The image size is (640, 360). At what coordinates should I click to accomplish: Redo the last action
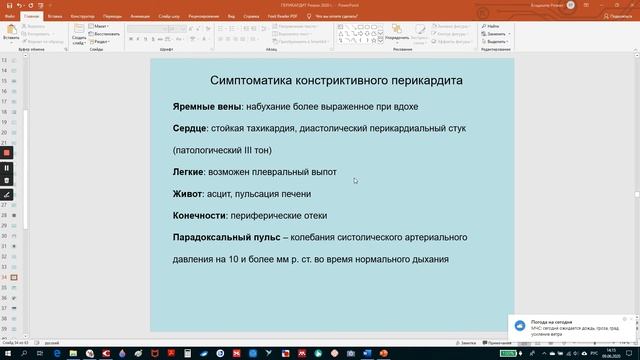[30, 5]
